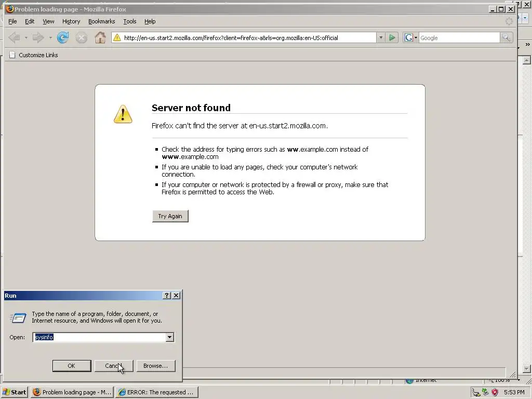
Task: Click Browse... in the Run dialog
Action: pyautogui.click(x=156, y=366)
